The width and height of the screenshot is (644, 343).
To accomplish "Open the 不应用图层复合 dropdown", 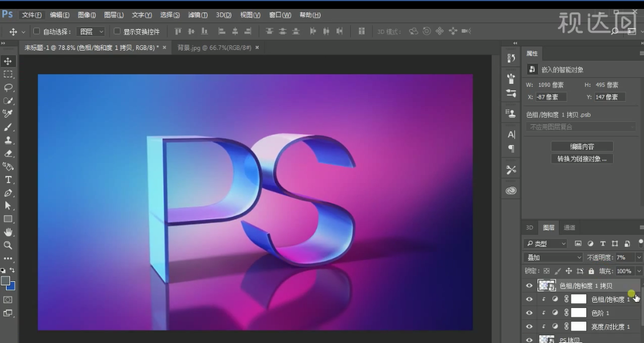I will click(580, 127).
